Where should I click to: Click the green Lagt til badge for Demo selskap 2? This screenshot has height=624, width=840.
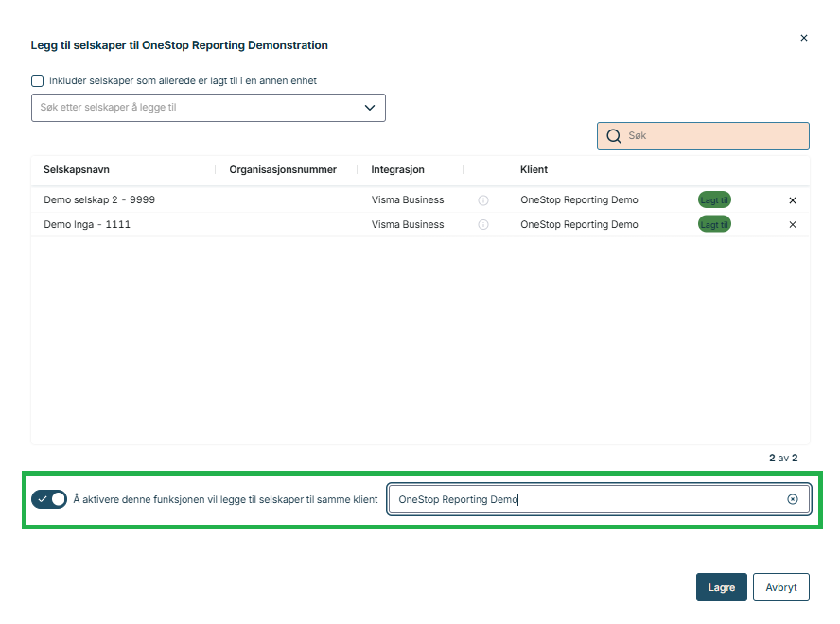click(714, 199)
